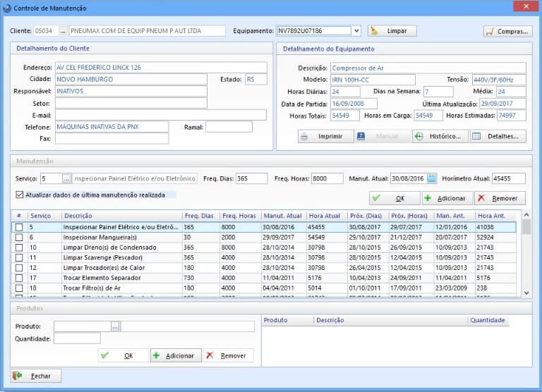
Task: Add product with Adicionar in Produtos
Action: pos(176,355)
